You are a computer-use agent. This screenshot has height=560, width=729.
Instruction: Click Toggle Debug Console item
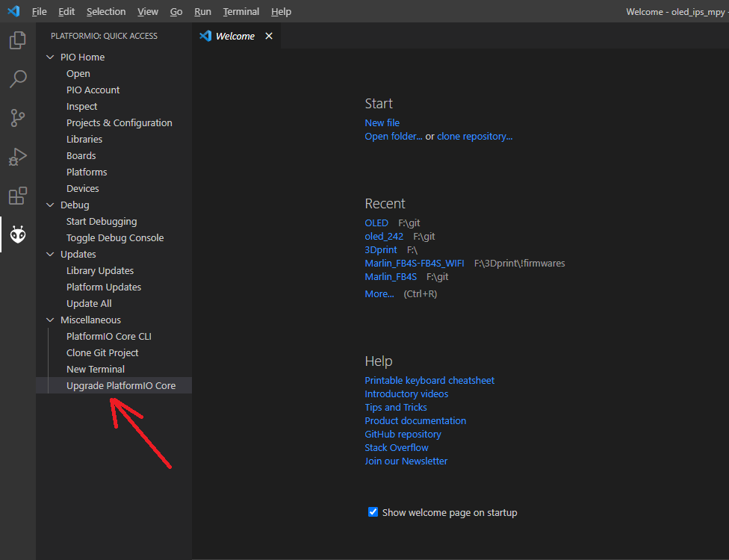click(x=115, y=237)
